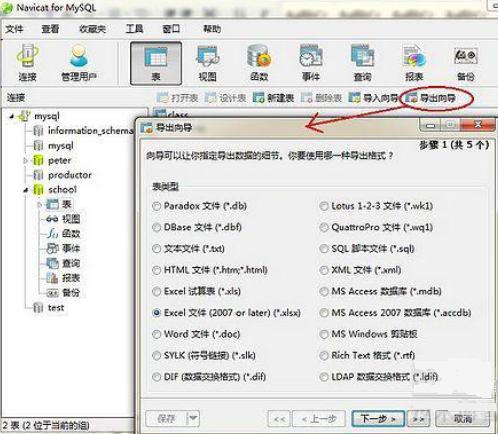
Task: Click the 取消 cancel button
Action: click(x=462, y=418)
